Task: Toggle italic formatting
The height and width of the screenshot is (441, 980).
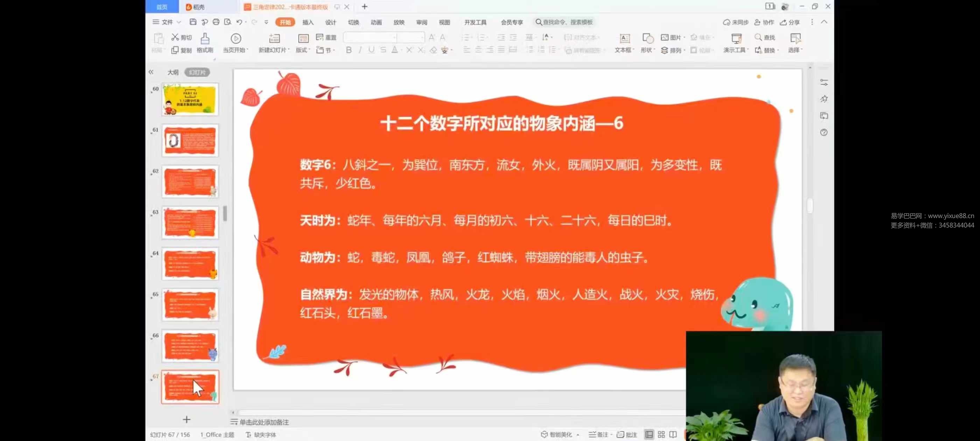Action: [360, 50]
